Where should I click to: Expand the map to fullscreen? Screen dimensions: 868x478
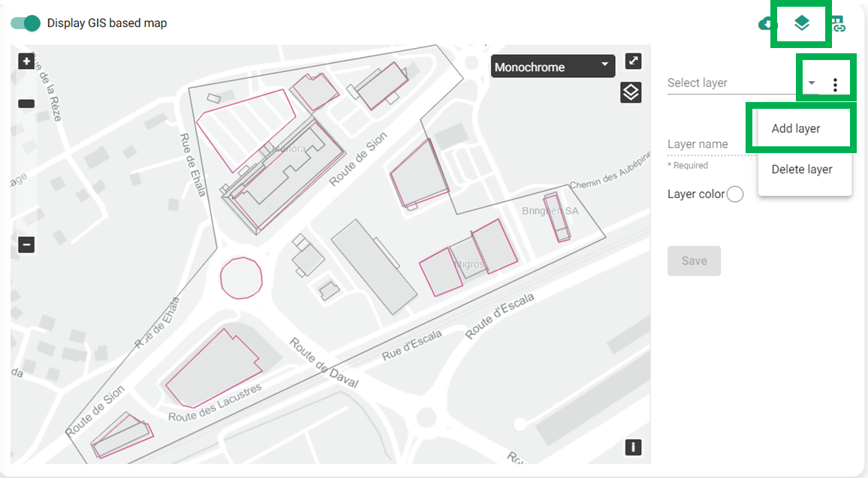pos(633,61)
